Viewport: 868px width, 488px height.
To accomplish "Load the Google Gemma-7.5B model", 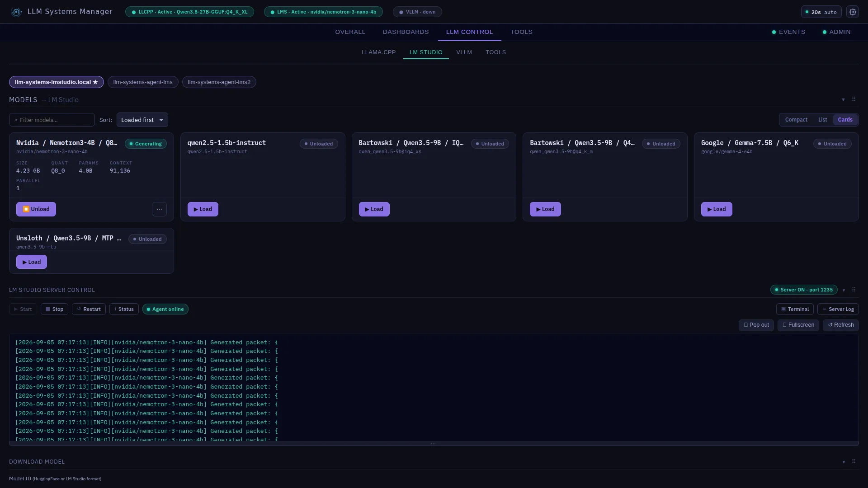I will (x=717, y=209).
